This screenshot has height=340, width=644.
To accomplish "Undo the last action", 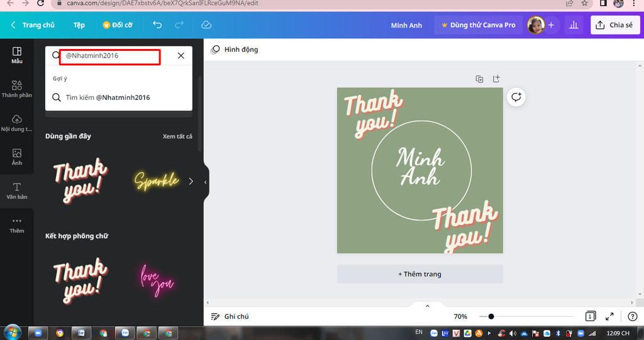I will pyautogui.click(x=157, y=25).
